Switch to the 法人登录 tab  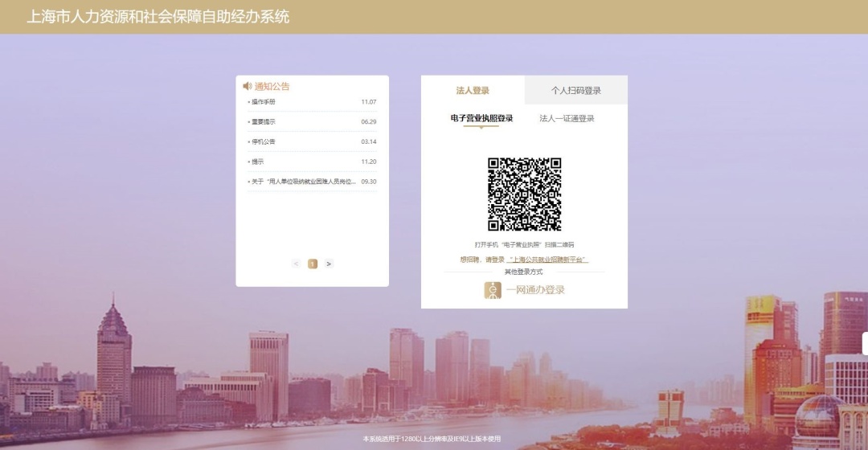[473, 91]
